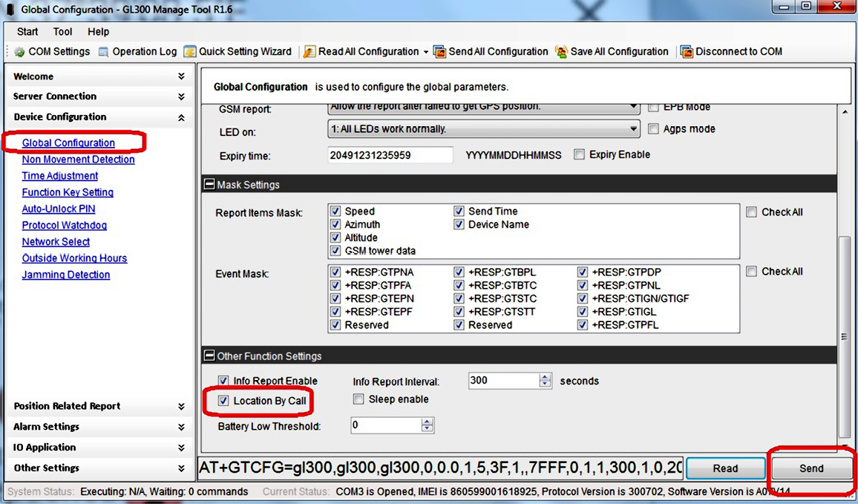Screen dimensions: 858x504
Task: Open the Start menu
Action: click(27, 32)
